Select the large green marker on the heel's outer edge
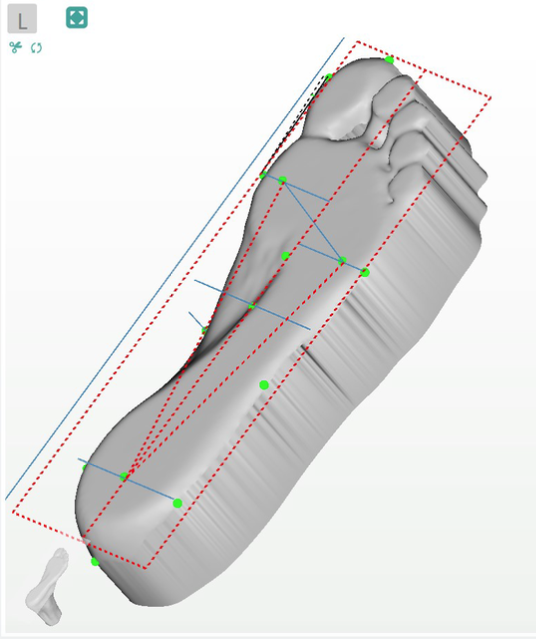This screenshot has height=639, width=536. (x=177, y=503)
